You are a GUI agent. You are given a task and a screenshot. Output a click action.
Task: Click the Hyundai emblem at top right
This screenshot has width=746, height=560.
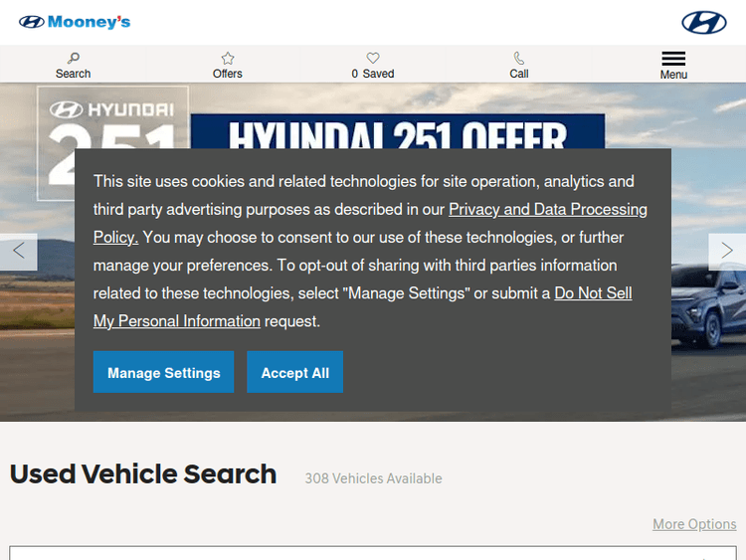pyautogui.click(x=704, y=22)
